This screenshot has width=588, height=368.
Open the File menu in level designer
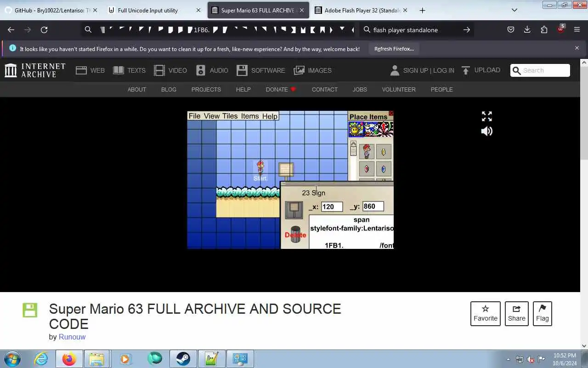[x=194, y=116]
